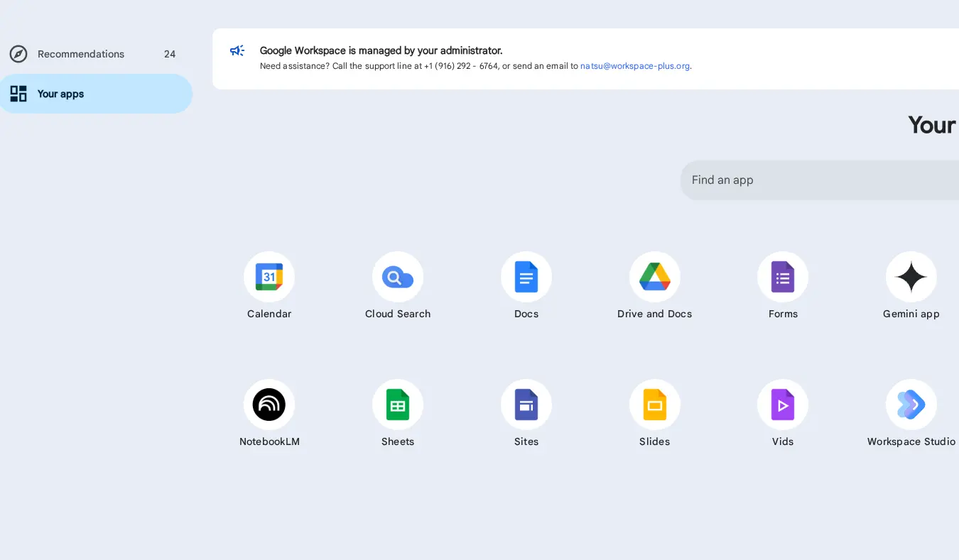Click the natsu@workspace-plus.org email link
The height and width of the screenshot is (560, 959).
coord(635,66)
